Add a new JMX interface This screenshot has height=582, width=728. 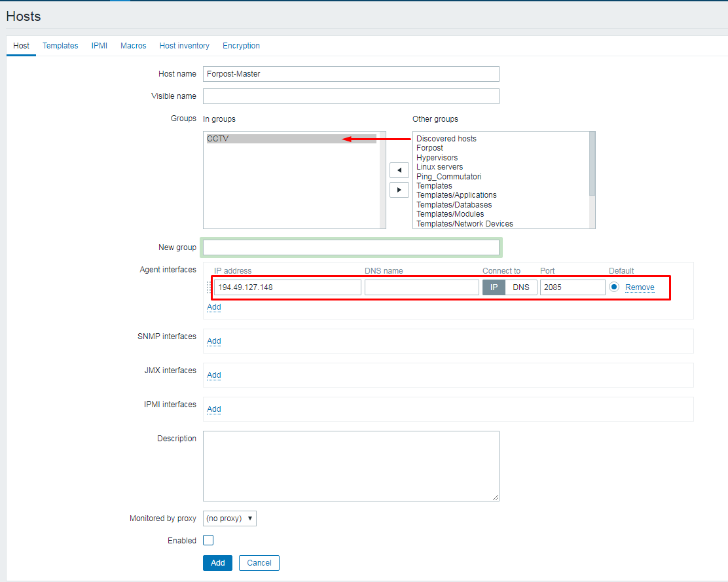point(214,375)
